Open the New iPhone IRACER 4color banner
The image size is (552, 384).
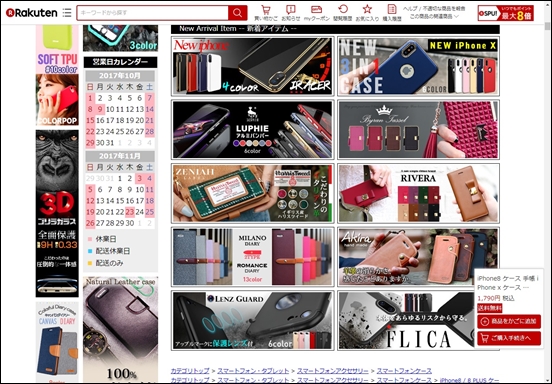point(252,66)
